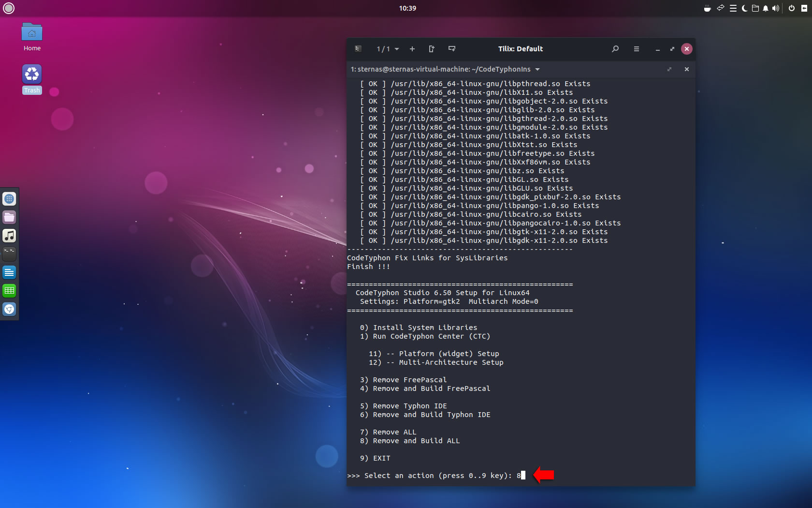This screenshot has height=508, width=812.
Task: Click the libfreetype.so Exists line
Action: click(477, 153)
